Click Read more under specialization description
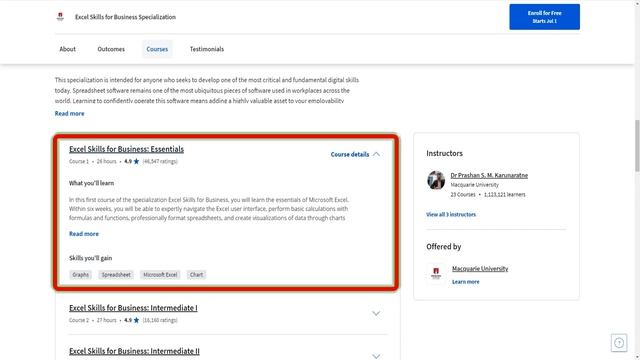This screenshot has width=640, height=360. click(69, 113)
